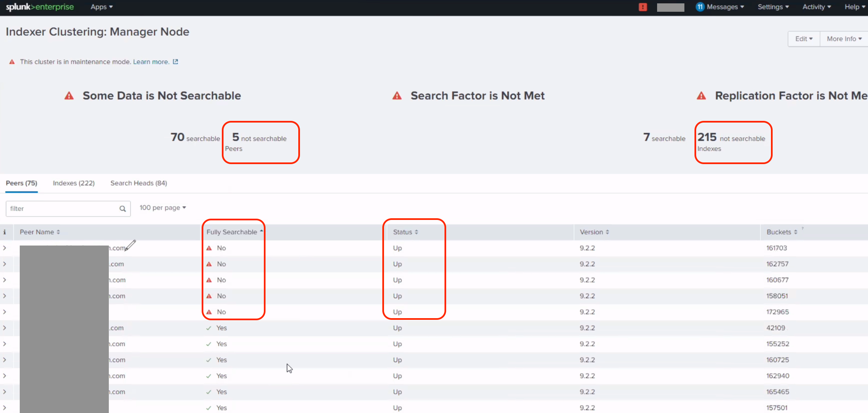This screenshot has width=868, height=413.
Task: Open the 100 per page dropdown
Action: [163, 207]
